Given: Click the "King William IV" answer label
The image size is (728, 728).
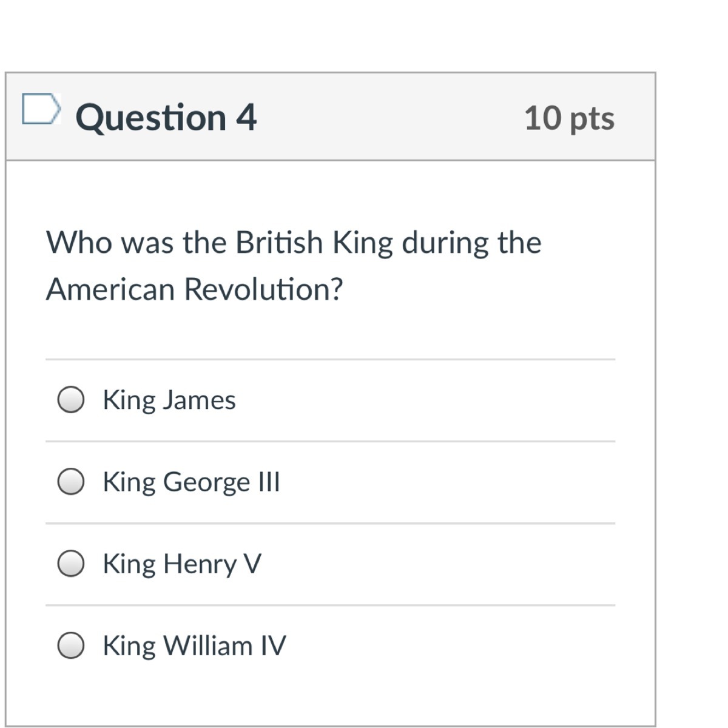Looking at the screenshot, I should click(x=194, y=645).
